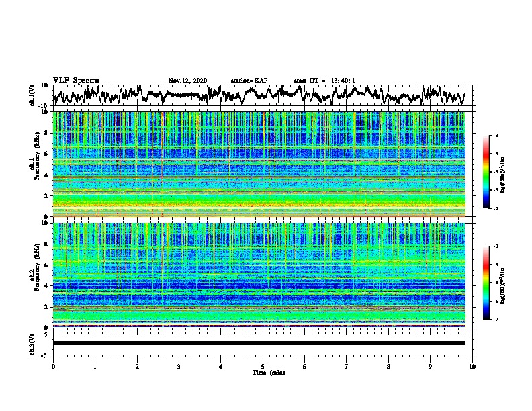Click the "VLF Spectra" title text
Screen dimensions: 532x411
[76, 81]
